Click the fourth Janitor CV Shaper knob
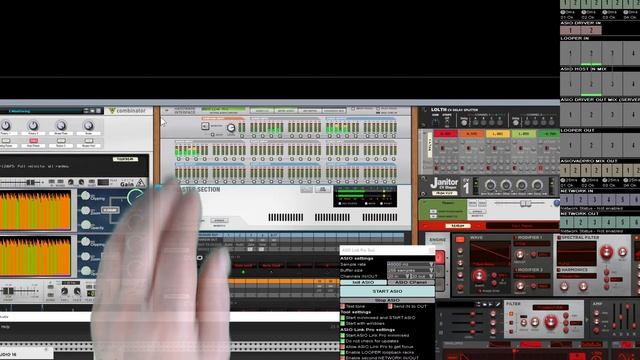Screen dimensions: 640x360 pos(537,186)
